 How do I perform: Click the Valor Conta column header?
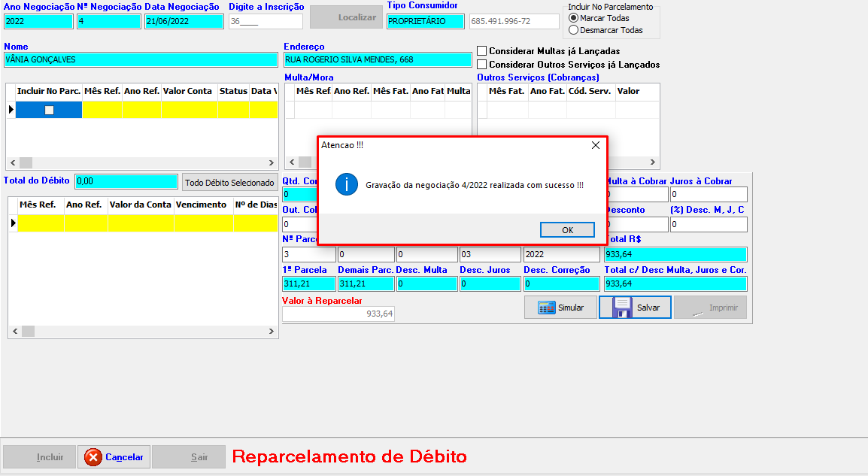pos(188,91)
